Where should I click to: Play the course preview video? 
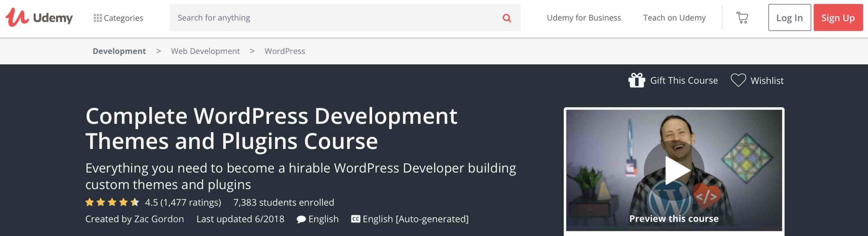[674, 170]
